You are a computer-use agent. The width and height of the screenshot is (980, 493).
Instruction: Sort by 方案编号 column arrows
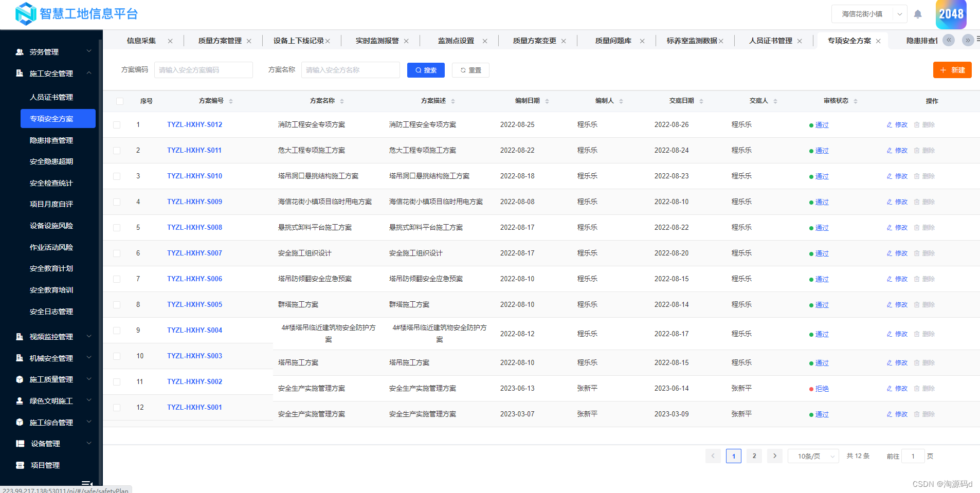(x=231, y=101)
